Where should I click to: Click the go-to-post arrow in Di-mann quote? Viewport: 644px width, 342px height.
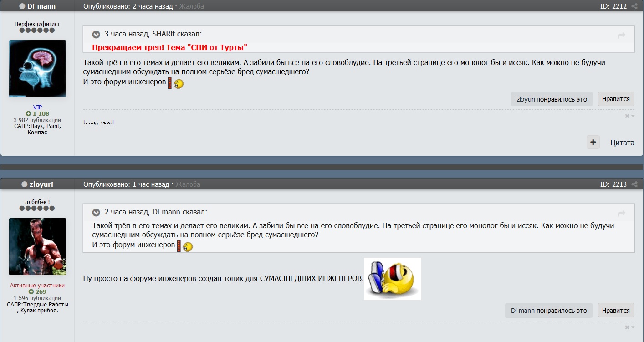pos(622,213)
